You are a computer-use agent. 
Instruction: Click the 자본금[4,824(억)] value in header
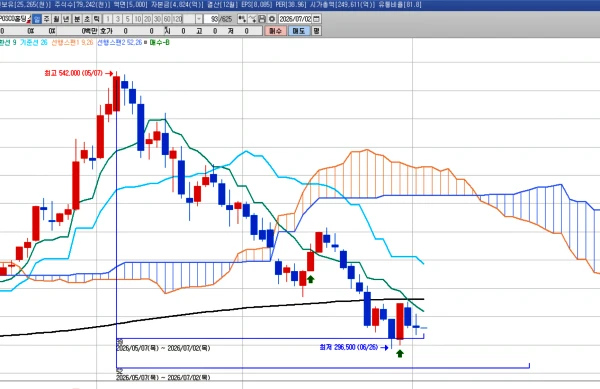pos(177,5)
